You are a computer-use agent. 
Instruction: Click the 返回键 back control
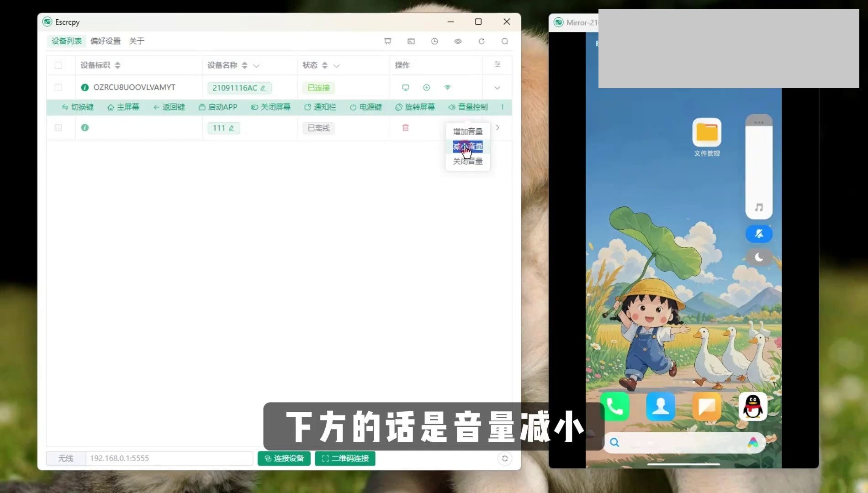(x=169, y=107)
